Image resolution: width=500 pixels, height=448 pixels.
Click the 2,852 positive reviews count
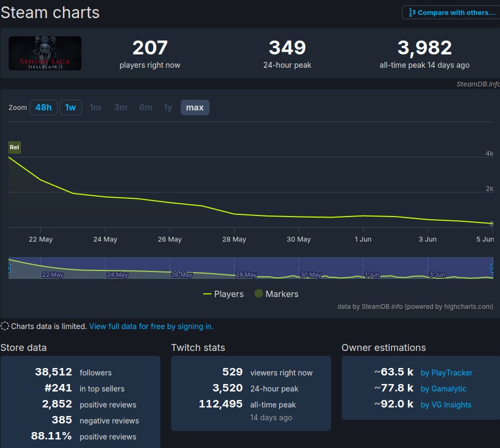[57, 404]
